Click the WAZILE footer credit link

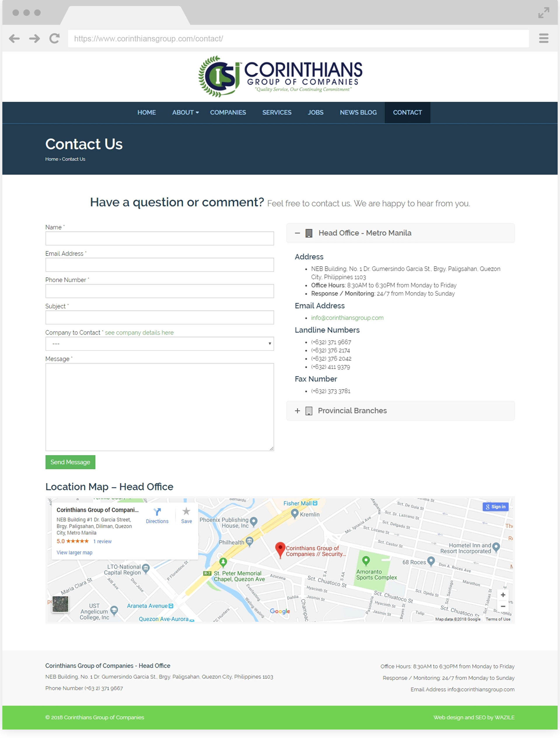(x=504, y=717)
